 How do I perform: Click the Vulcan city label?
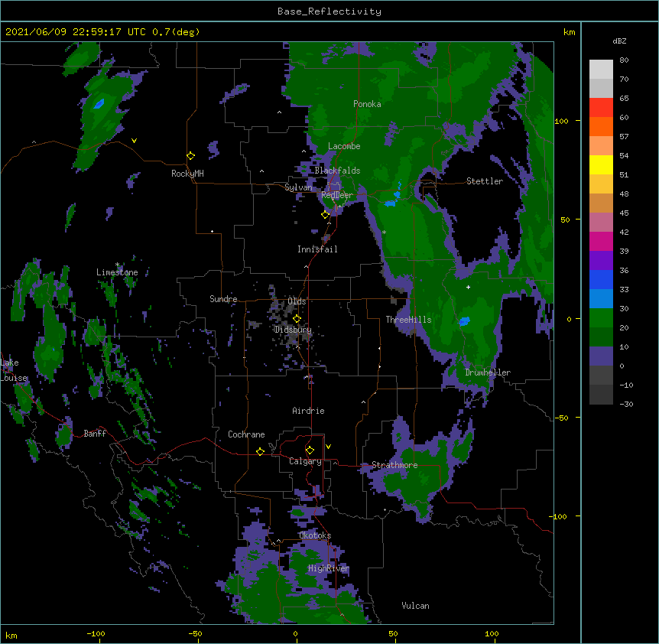coord(415,606)
